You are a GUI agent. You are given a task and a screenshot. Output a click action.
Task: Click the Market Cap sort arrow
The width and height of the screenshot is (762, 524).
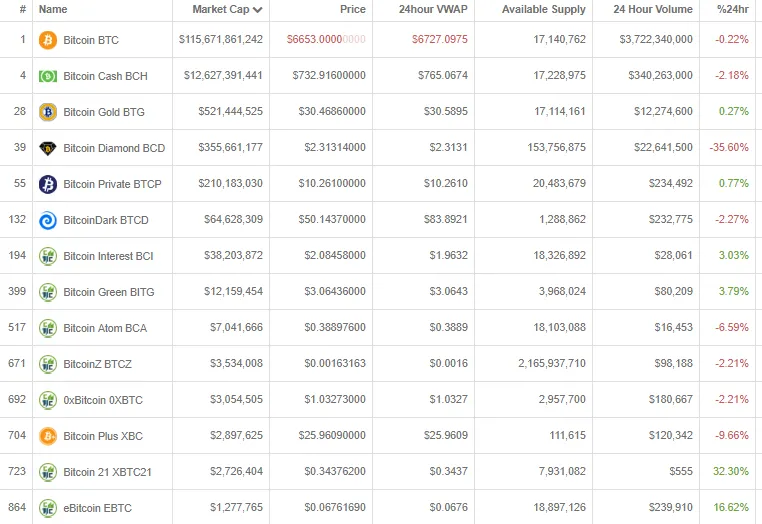pos(258,10)
